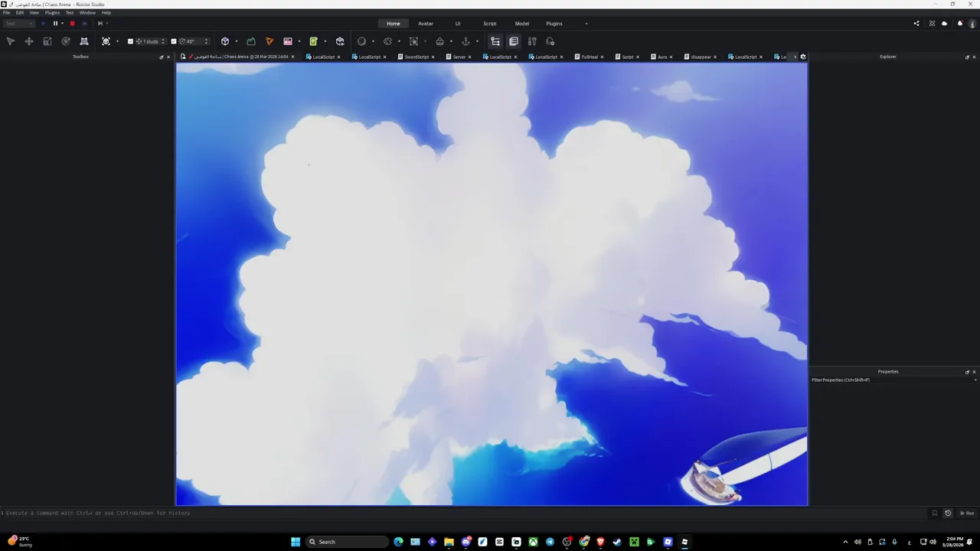Screen dimensions: 980x551
Task: Click the Run command button
Action: coord(967,514)
